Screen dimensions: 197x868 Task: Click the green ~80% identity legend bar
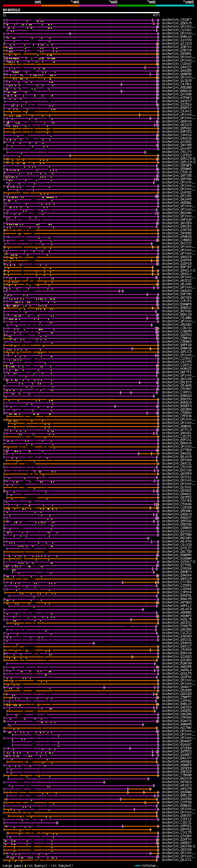(x=137, y=6)
